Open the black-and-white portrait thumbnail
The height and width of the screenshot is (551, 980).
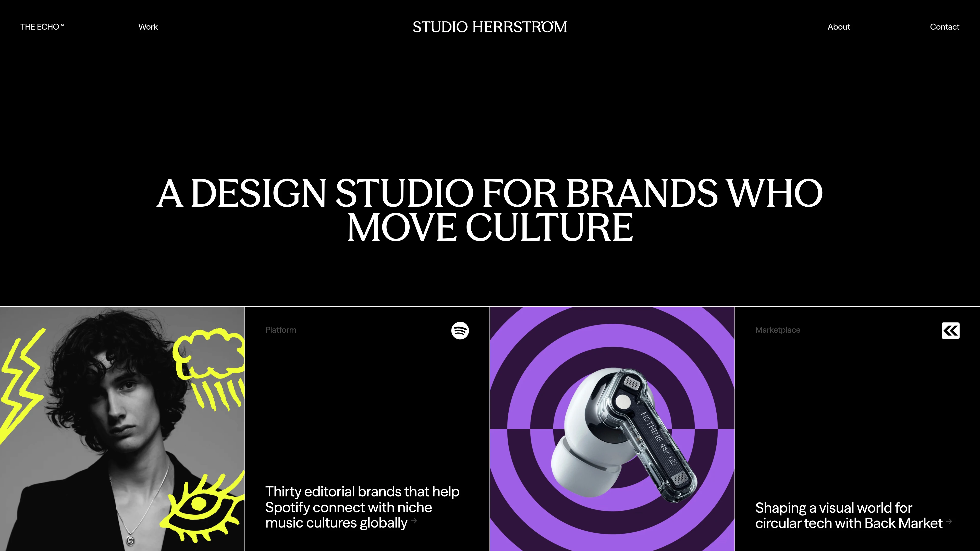pos(122,429)
